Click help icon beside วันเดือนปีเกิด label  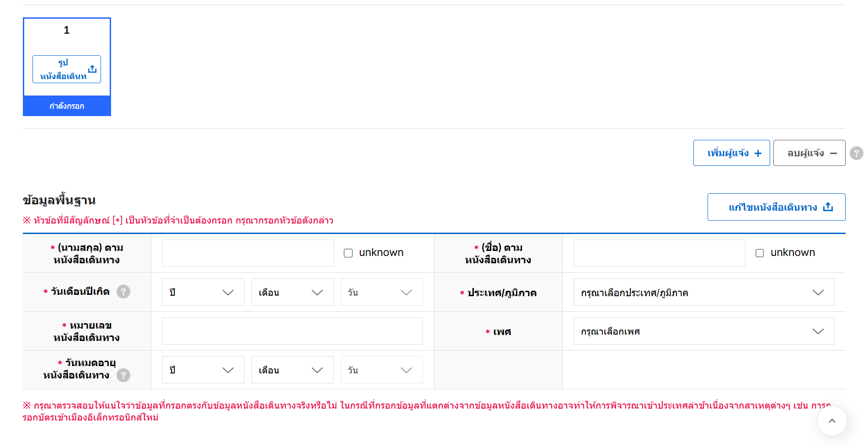(x=123, y=292)
